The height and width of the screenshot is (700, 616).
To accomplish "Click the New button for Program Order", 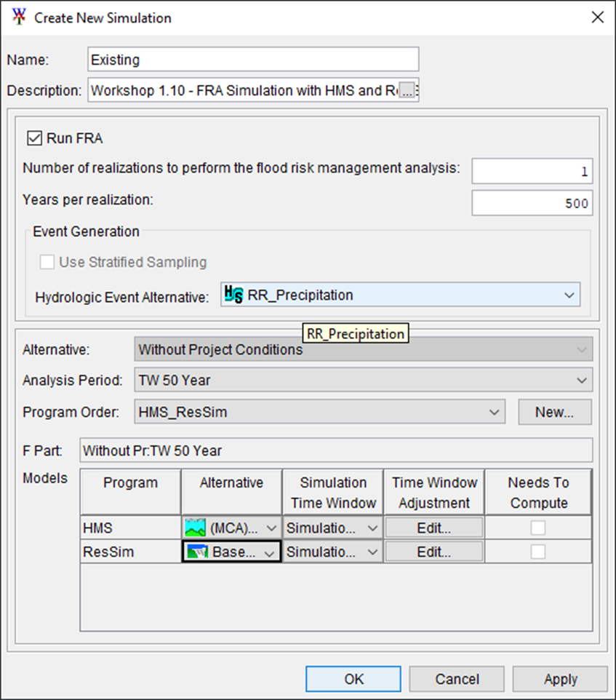I will point(554,412).
